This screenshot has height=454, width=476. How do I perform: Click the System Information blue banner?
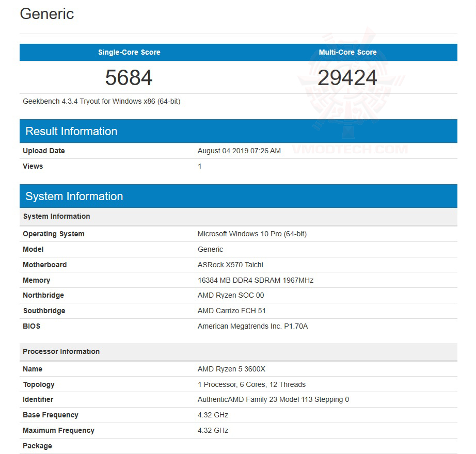click(x=74, y=196)
